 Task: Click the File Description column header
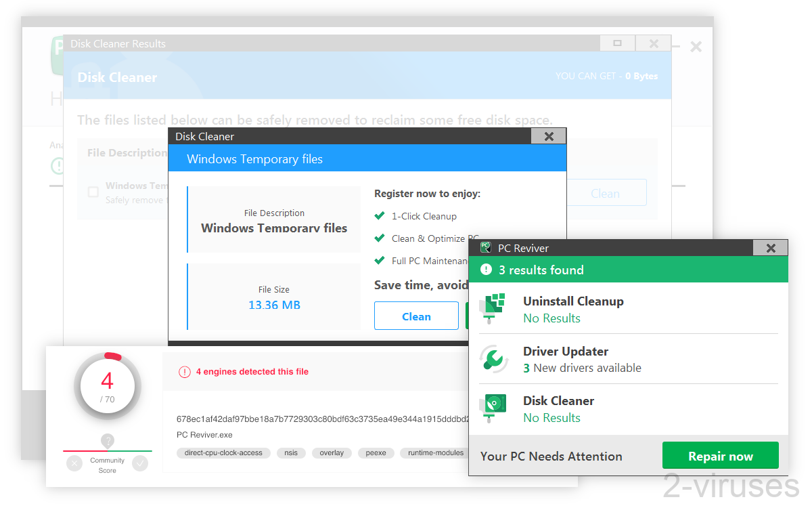pos(127,153)
